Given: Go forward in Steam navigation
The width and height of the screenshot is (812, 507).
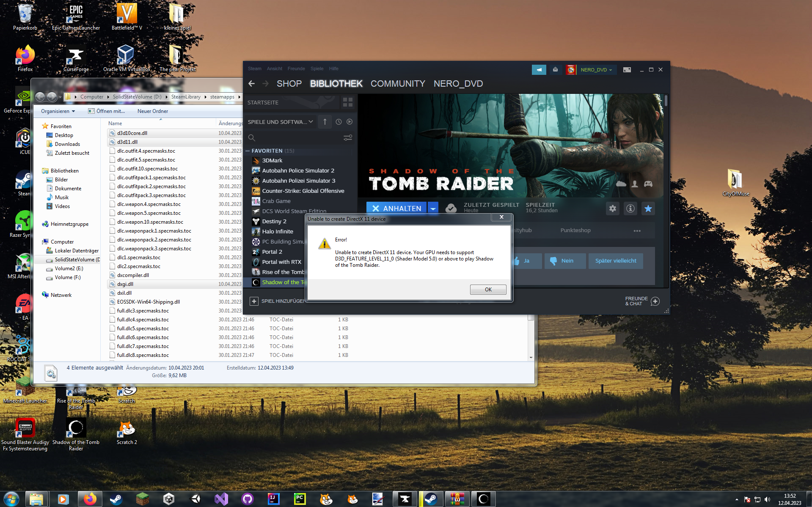Looking at the screenshot, I should pyautogui.click(x=265, y=84).
